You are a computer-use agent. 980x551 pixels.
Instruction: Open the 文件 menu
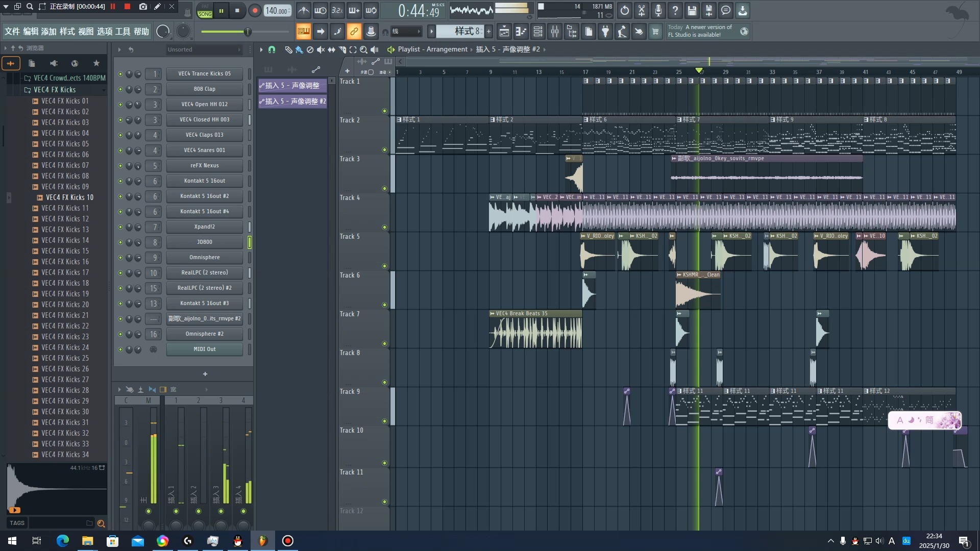12,32
